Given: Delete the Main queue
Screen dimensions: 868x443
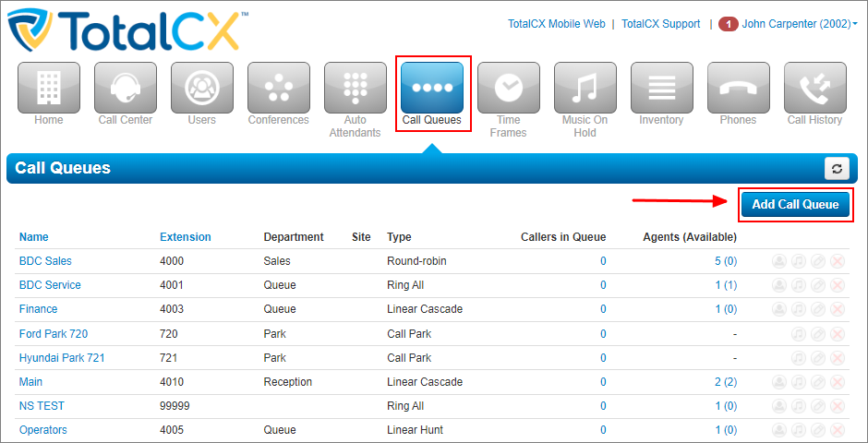Looking at the screenshot, I should tap(838, 382).
